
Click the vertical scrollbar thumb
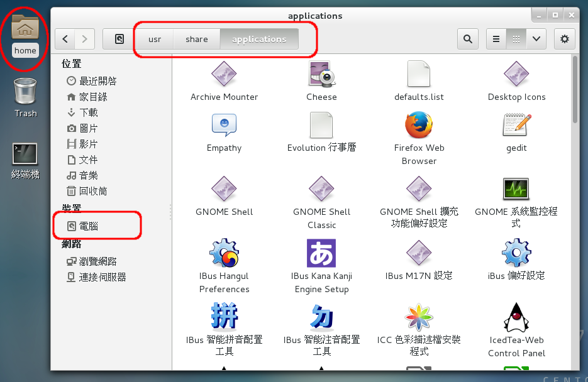tap(575, 89)
